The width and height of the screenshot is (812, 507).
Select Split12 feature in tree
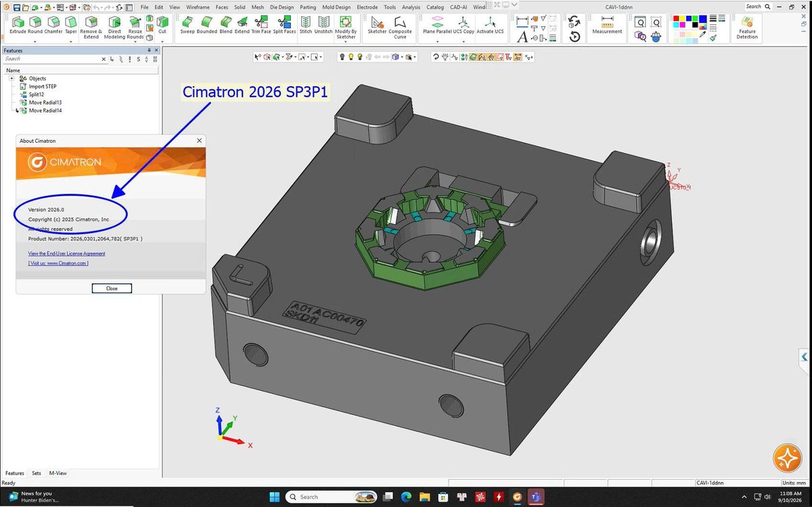(37, 95)
